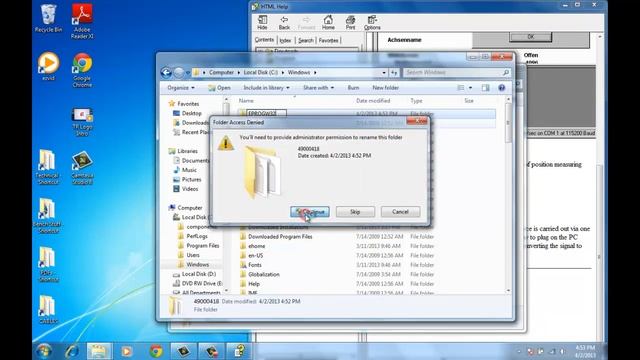Click the HTML Help taskbar icon
Screen dimensions: 640x360
coord(239,351)
